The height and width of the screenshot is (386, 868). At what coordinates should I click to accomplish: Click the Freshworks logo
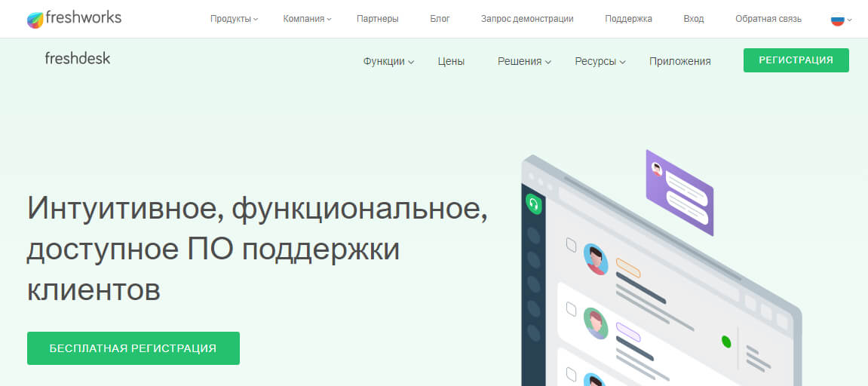(74, 19)
